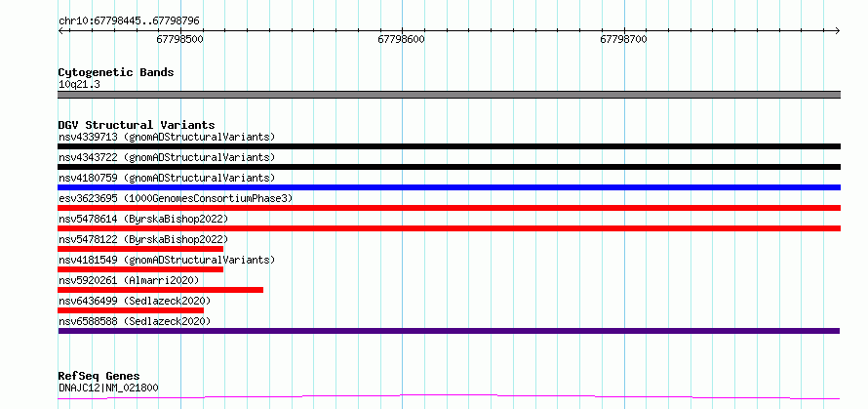The width and height of the screenshot is (868, 409).
Task: Select the red nsv5478614 variant bar
Action: (x=449, y=228)
